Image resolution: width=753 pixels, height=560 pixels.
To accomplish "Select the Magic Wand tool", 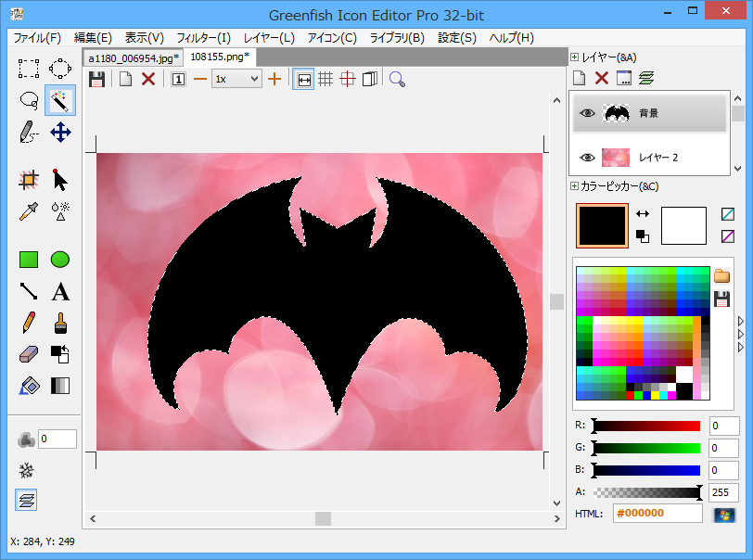I will click(x=60, y=100).
